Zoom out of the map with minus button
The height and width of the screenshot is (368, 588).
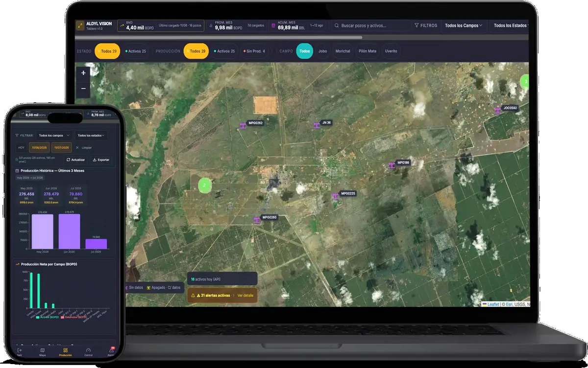[83, 89]
